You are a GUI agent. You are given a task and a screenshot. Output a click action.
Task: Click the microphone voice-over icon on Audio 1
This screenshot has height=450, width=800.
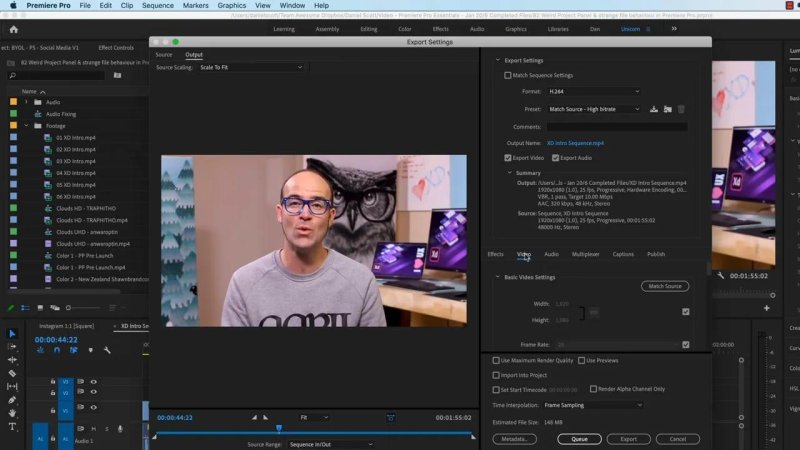tap(120, 429)
